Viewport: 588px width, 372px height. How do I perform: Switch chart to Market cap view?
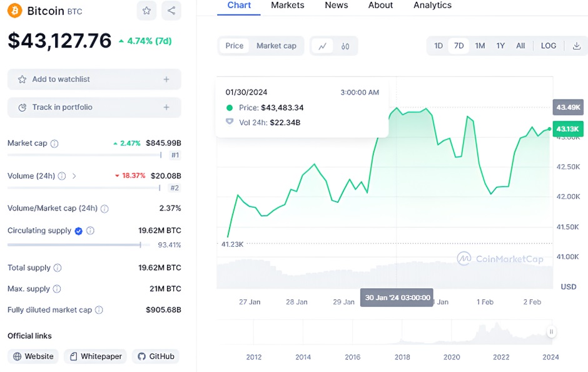pos(276,46)
